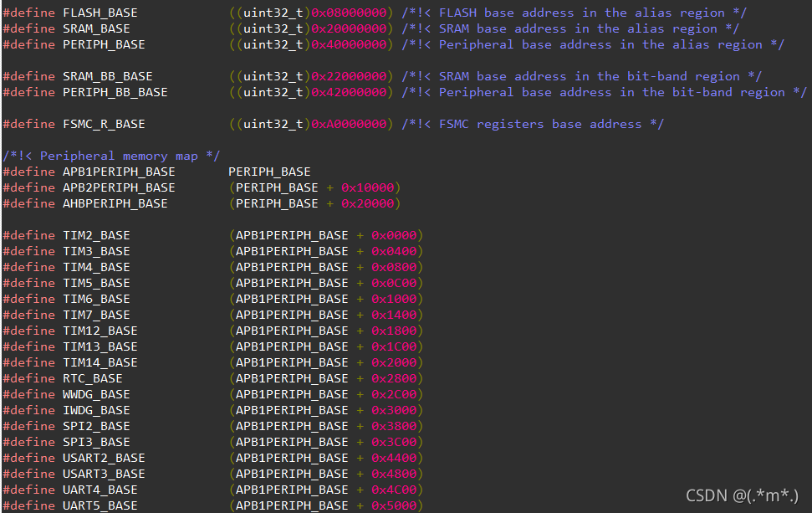Click hex value 0x42000000
This screenshot has width=812, height=513.
pos(349,93)
